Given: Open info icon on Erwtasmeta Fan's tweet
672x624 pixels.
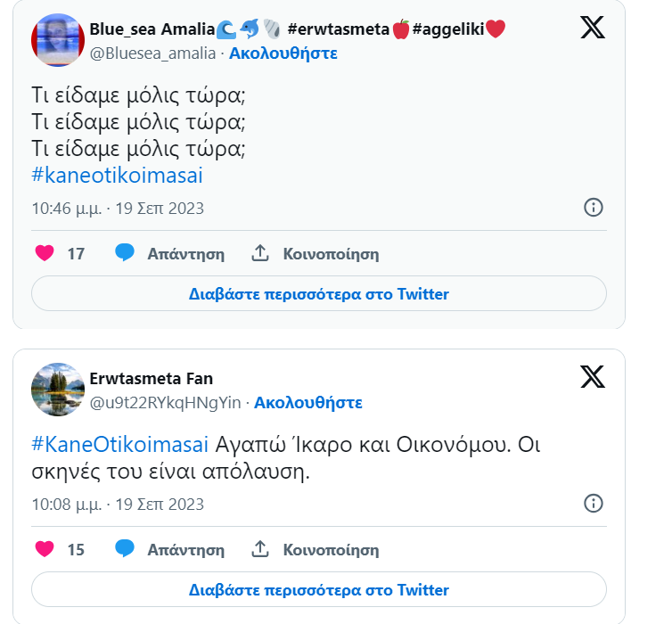Looking at the screenshot, I should (593, 504).
